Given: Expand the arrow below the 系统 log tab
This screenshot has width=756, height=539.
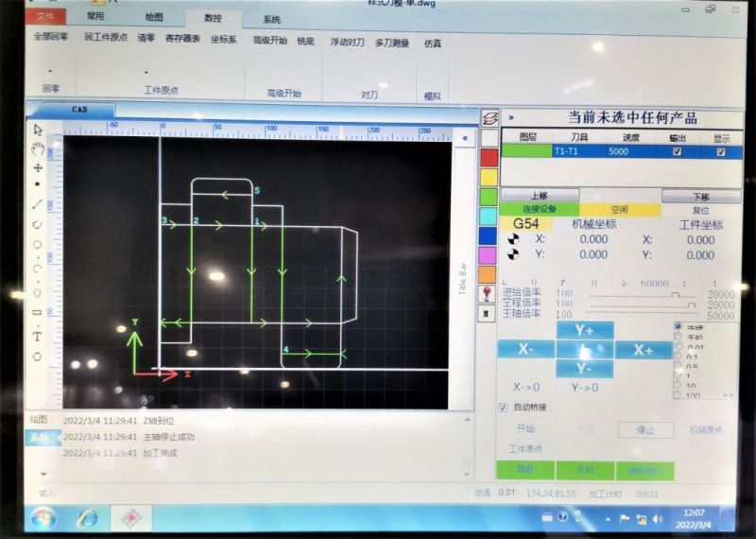Looking at the screenshot, I should (x=43, y=475).
